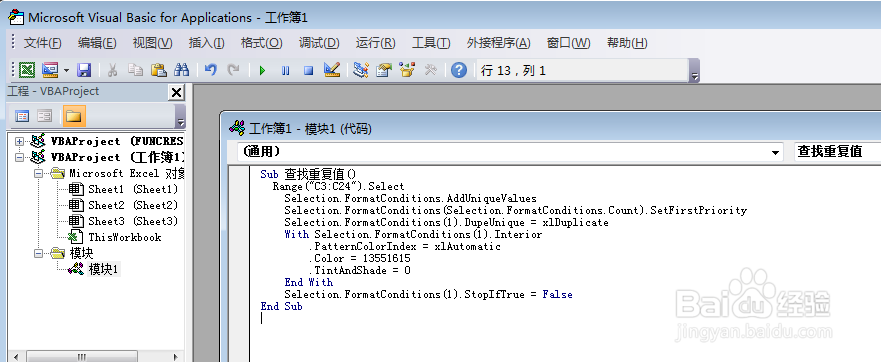Run the macro with the green play icon

click(262, 70)
